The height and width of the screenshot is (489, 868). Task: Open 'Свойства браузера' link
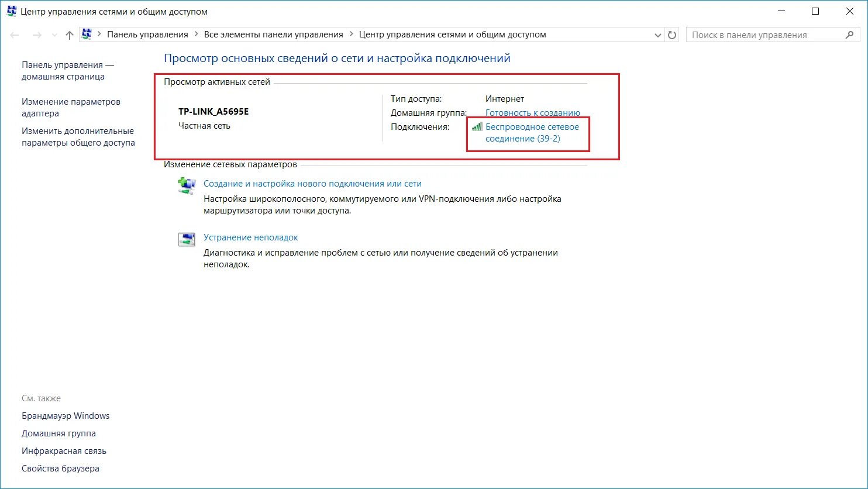[60, 469]
